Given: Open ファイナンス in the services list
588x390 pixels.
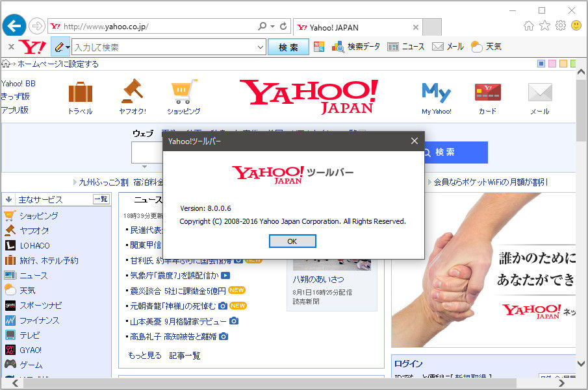Looking at the screenshot, I should pos(40,321).
